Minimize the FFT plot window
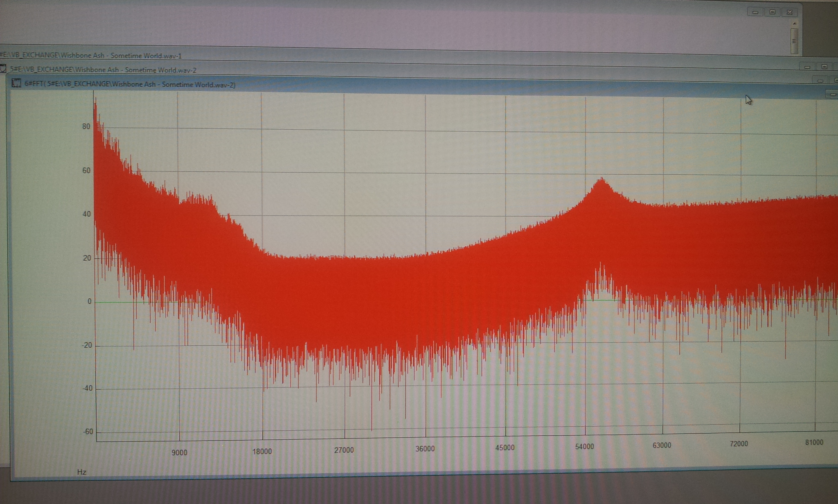Viewport: 838px width, 504px height. [x=832, y=94]
